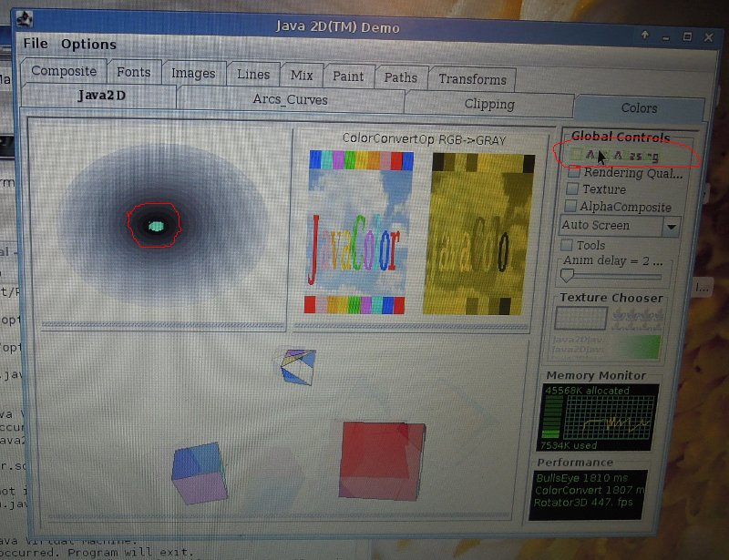Pick the green gradient texture in Texture Chooser
Viewport: 729px width, 560px height.
(636, 348)
